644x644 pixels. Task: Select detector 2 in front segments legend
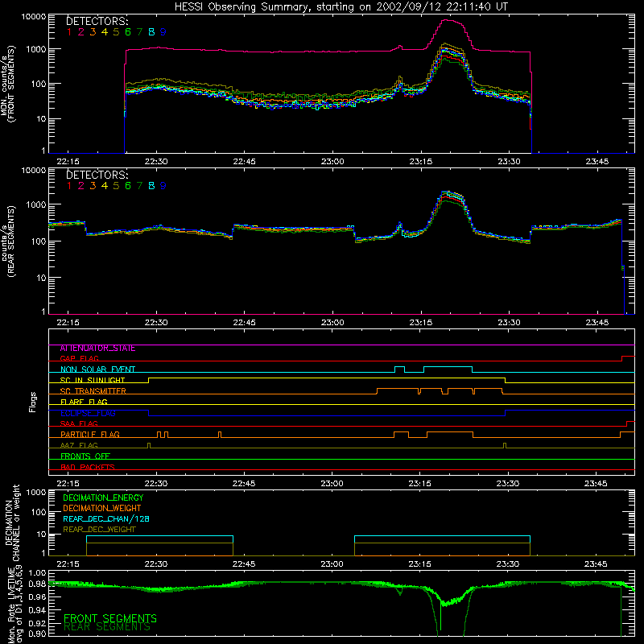pyautogui.click(x=81, y=32)
